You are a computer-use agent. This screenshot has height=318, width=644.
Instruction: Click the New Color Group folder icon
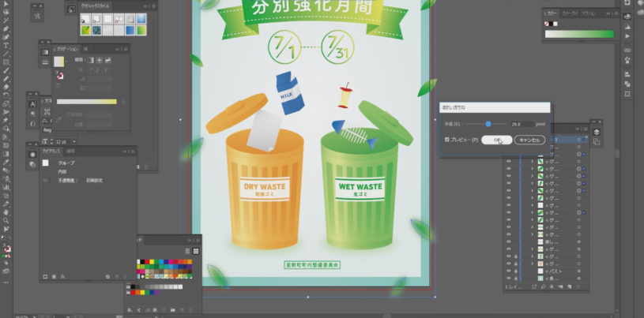172,310
